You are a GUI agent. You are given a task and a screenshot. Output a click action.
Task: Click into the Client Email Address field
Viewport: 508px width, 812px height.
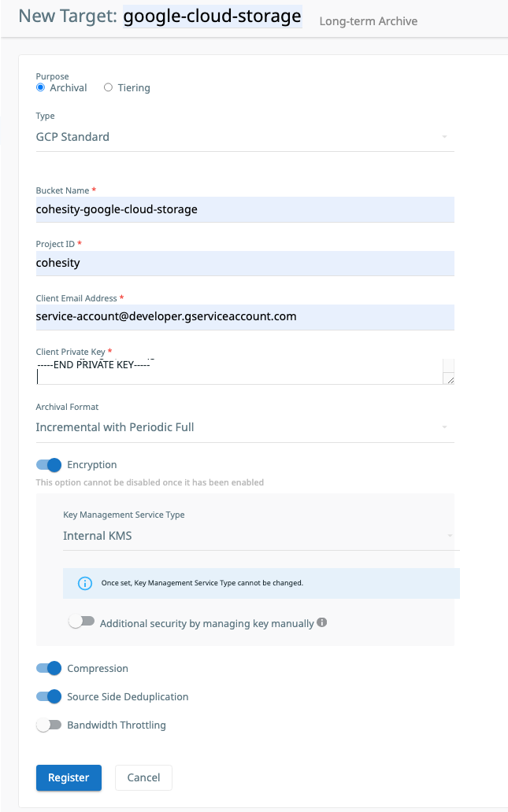[244, 316]
